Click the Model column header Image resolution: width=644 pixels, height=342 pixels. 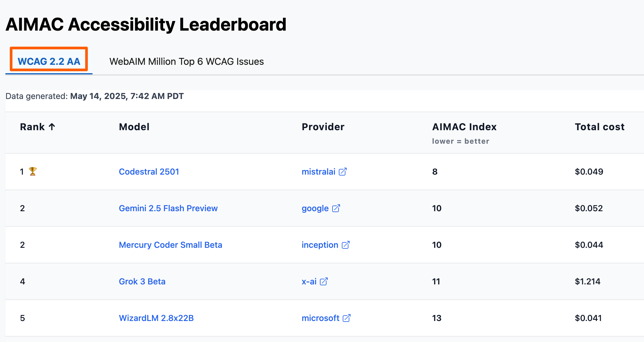coord(134,127)
